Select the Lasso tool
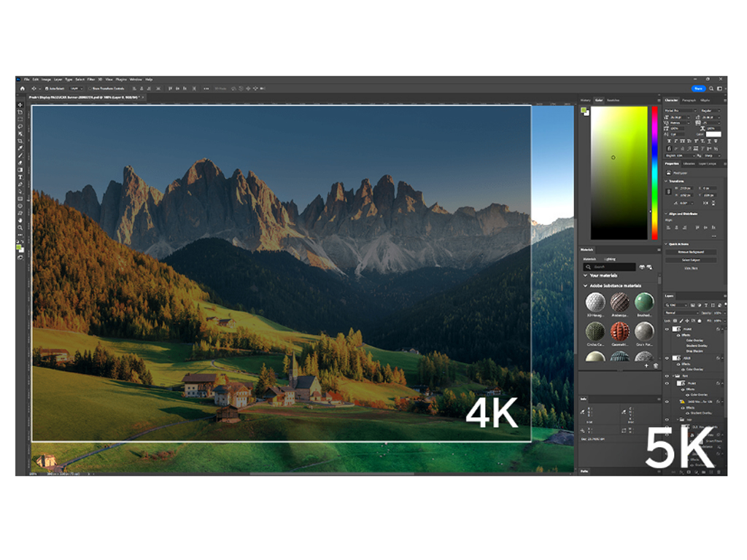The height and width of the screenshot is (560, 747). (x=20, y=126)
